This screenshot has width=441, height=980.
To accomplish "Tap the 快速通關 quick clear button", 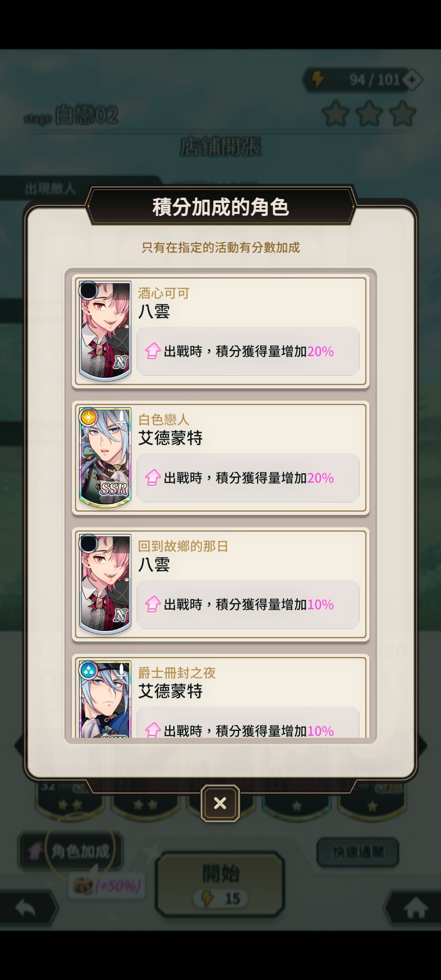I will tap(358, 852).
